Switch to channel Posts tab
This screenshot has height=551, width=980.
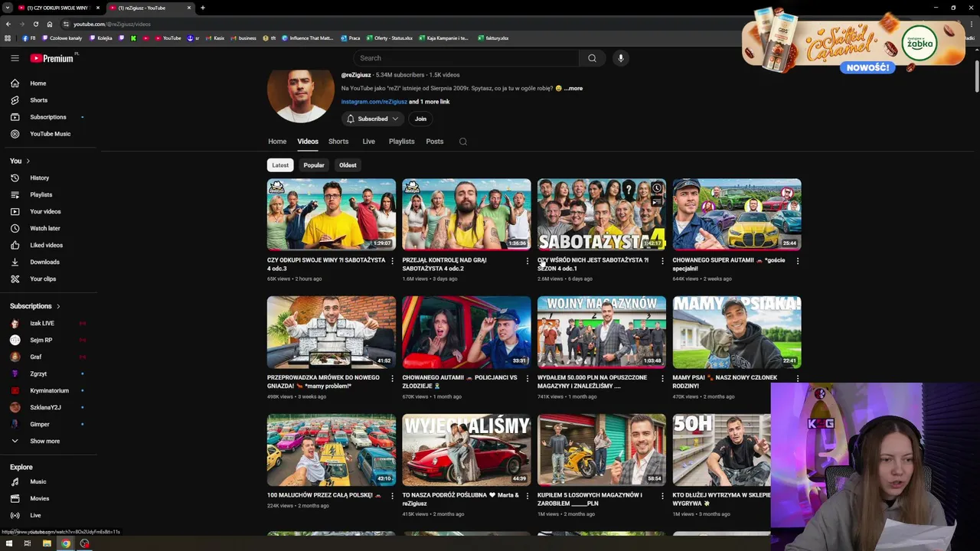tap(435, 142)
